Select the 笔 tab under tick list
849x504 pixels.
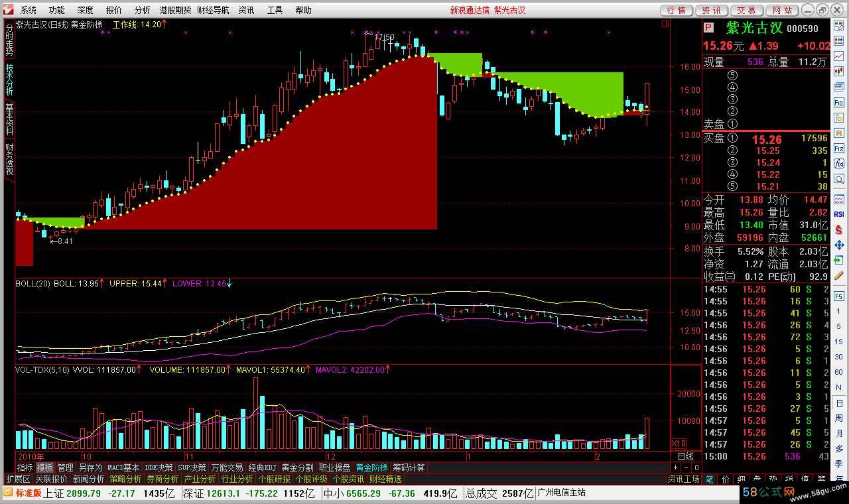709,478
